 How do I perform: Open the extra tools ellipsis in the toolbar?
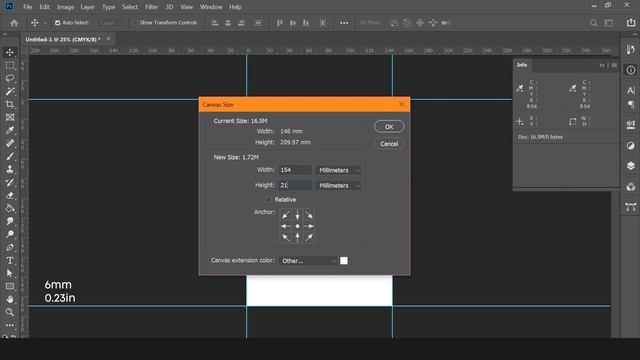tap(10, 325)
